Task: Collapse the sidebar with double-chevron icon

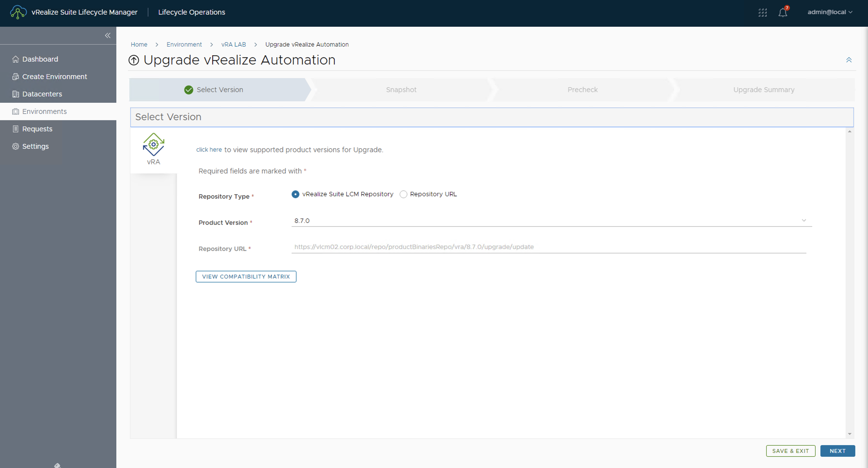Action: coord(108,35)
